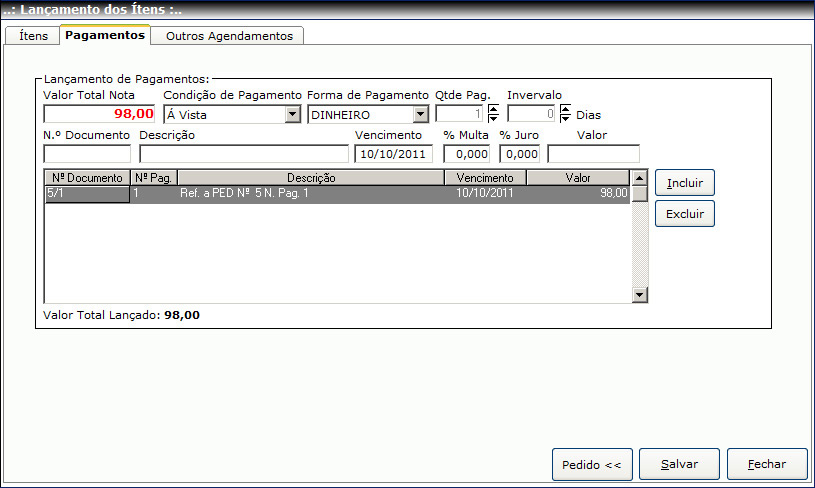Focus the N.º Documento input field
The height and width of the screenshot is (488, 815).
[87, 154]
